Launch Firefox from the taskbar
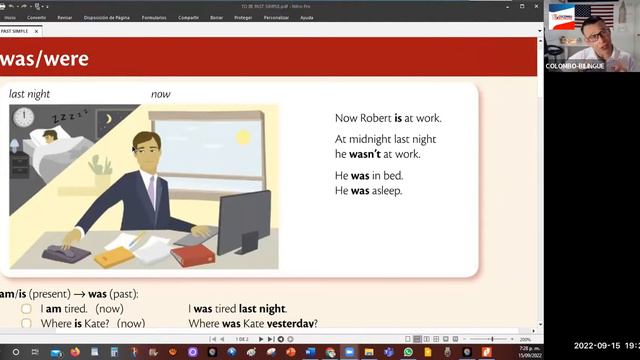The height and width of the screenshot is (360, 640). (x=75, y=352)
